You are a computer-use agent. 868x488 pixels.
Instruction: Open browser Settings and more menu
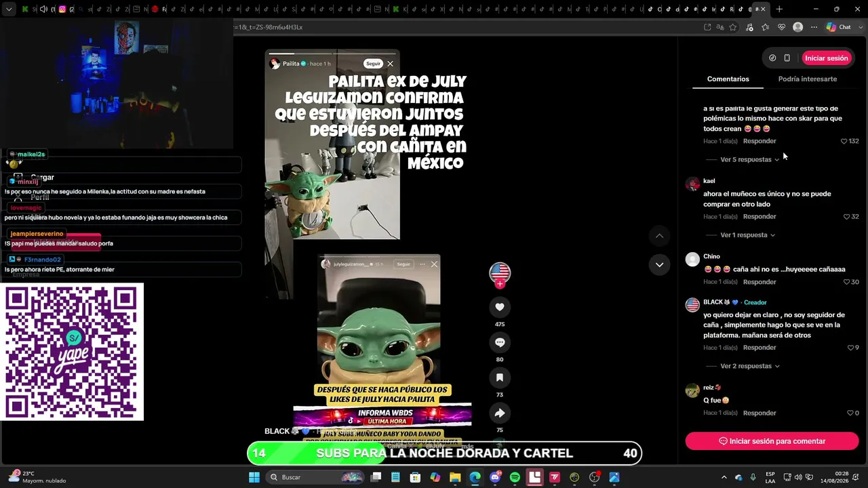click(814, 27)
